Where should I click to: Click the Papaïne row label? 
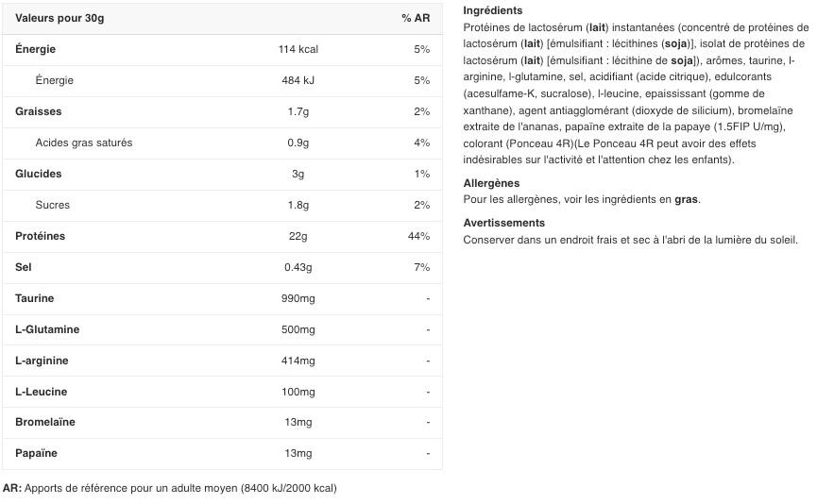click(36, 453)
